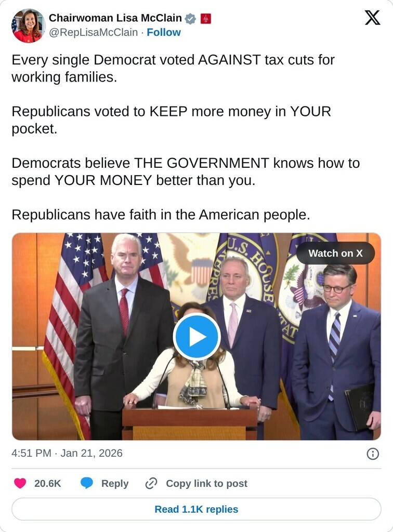The image size is (393, 532).
Task: Click the video thumbnail showing the podium
Action: [197, 337]
